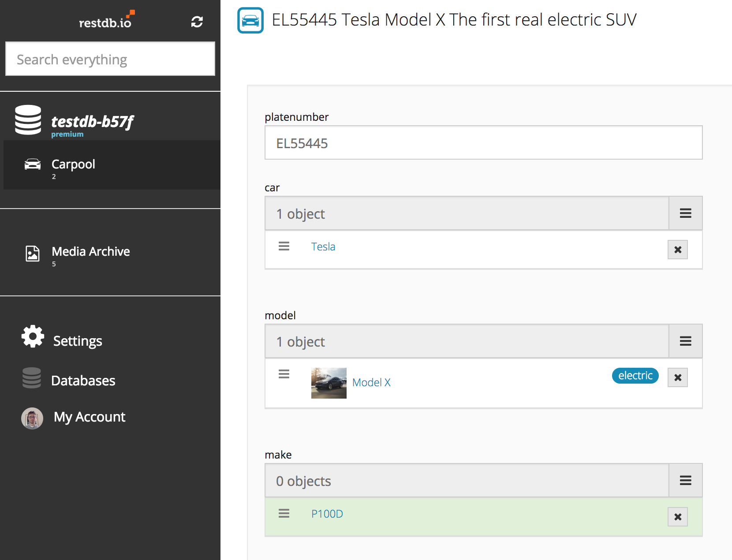Open the Carpool collection

coord(112,165)
